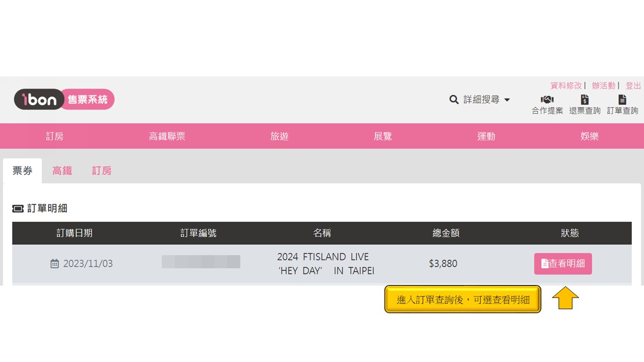
Task: Click the ticket icon beside 訂單明細
Action: coord(18,209)
